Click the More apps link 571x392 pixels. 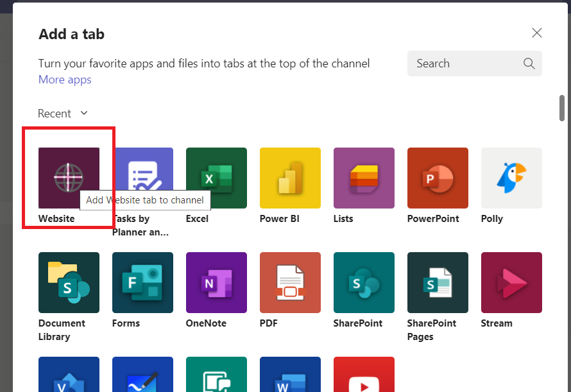(x=64, y=80)
